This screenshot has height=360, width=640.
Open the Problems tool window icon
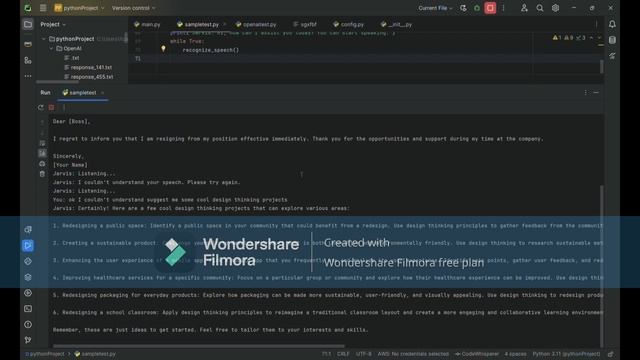[x=28, y=324]
